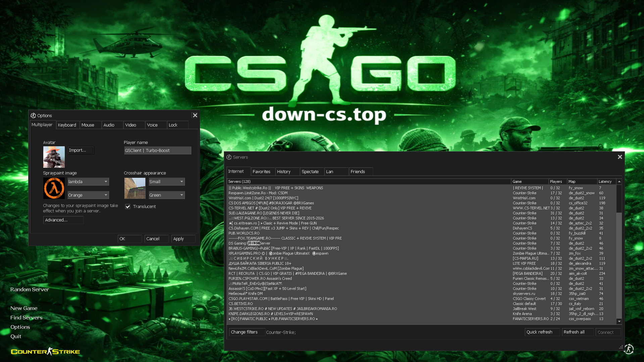Click the crosshair appearance preview image
Viewport: 644px width, 362px height.
point(135,188)
